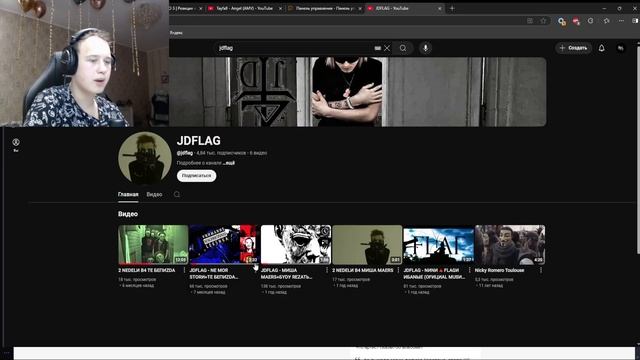Open the Вы sidebar item
The width and height of the screenshot is (640, 360).
coord(16,145)
